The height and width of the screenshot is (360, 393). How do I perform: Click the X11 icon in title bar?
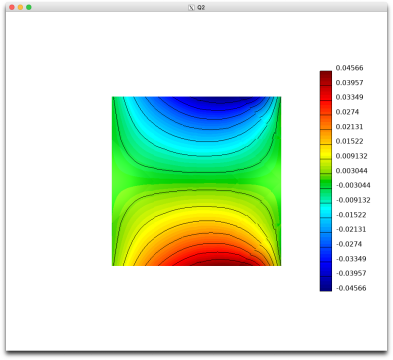pos(191,7)
